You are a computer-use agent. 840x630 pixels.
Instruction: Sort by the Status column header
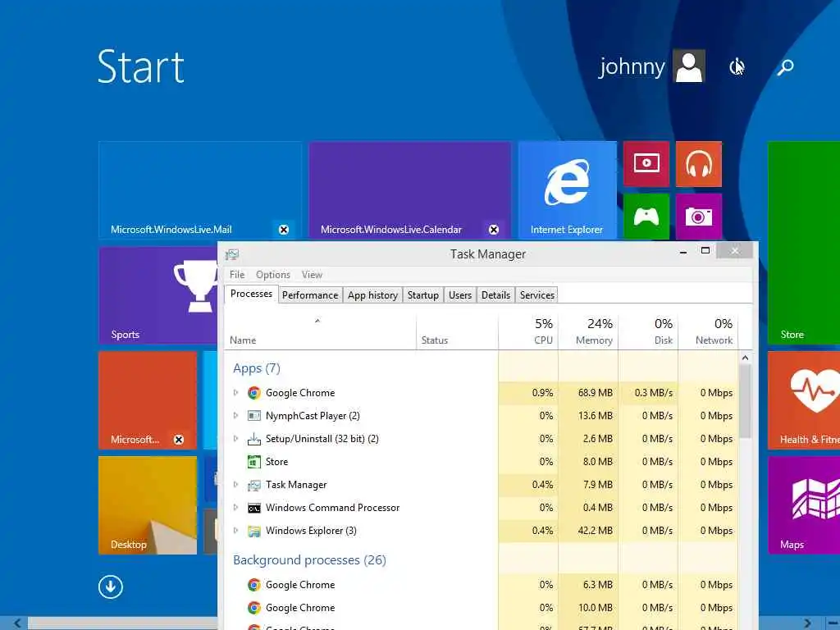pos(457,333)
